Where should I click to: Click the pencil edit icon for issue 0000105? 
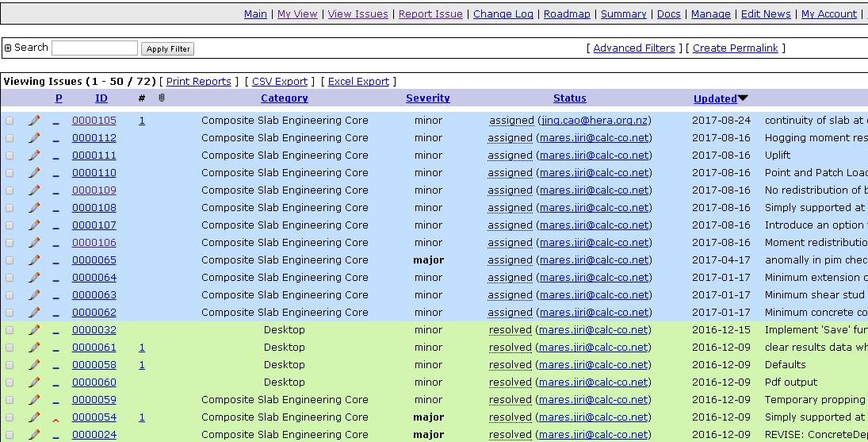pyautogui.click(x=34, y=121)
